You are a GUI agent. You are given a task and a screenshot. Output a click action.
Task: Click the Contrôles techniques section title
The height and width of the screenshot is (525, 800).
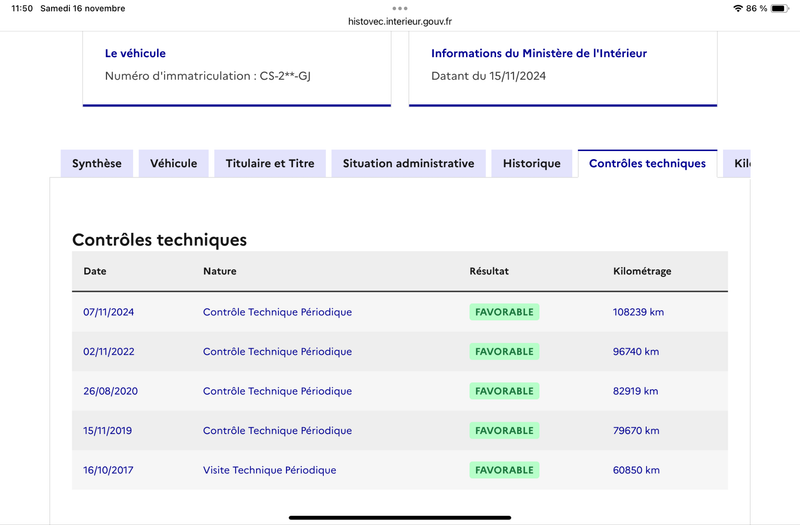(x=159, y=240)
